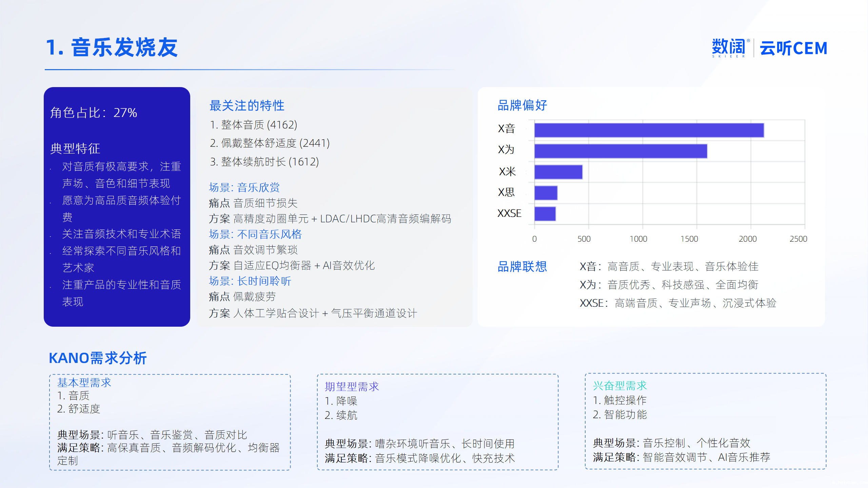
Task: Select the 兴奋型需求 box heading
Action: coord(619,385)
